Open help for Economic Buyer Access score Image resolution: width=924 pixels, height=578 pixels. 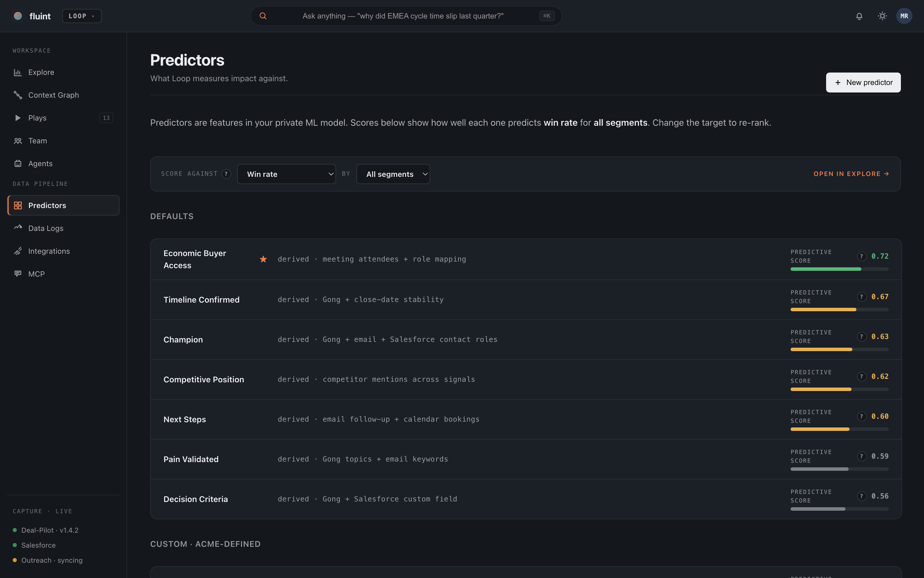[x=861, y=256]
